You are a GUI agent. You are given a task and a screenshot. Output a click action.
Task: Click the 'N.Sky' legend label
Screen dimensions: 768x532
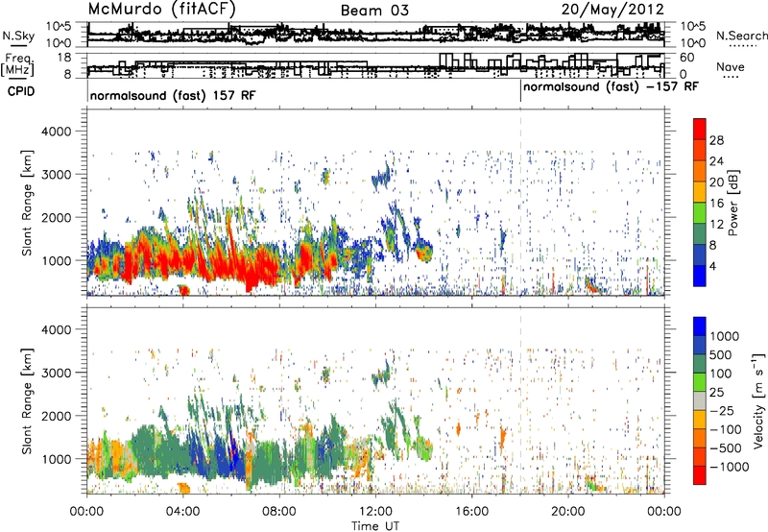coord(18,36)
